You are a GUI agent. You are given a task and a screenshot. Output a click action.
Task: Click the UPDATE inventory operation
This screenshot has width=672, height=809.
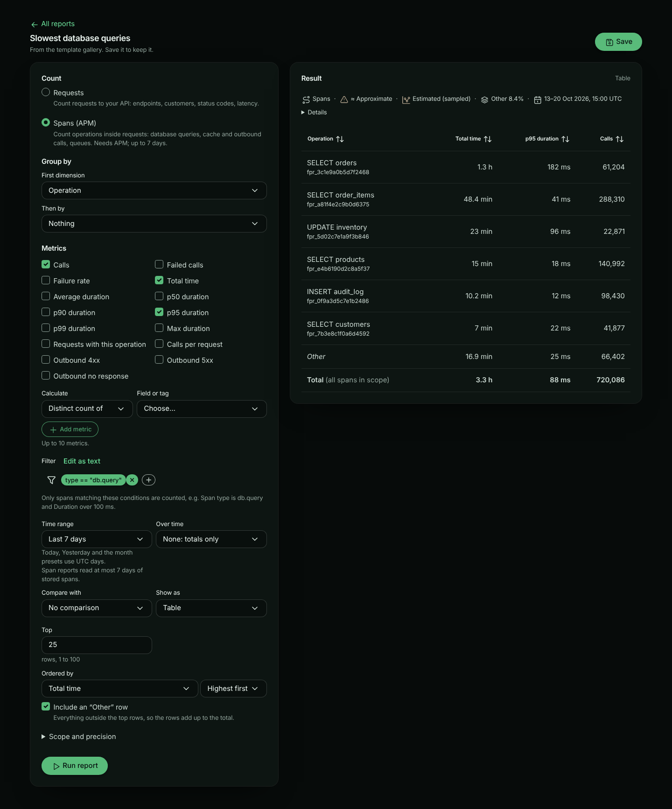pos(337,227)
